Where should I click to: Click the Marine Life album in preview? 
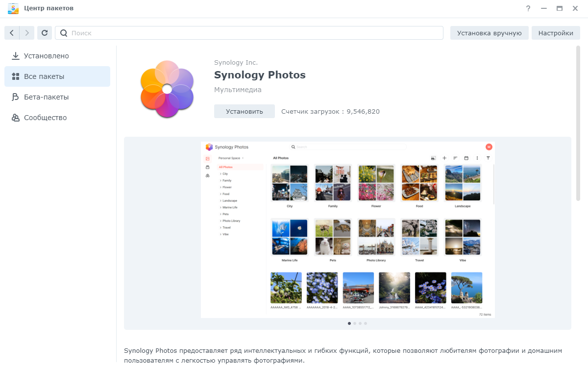coord(290,240)
